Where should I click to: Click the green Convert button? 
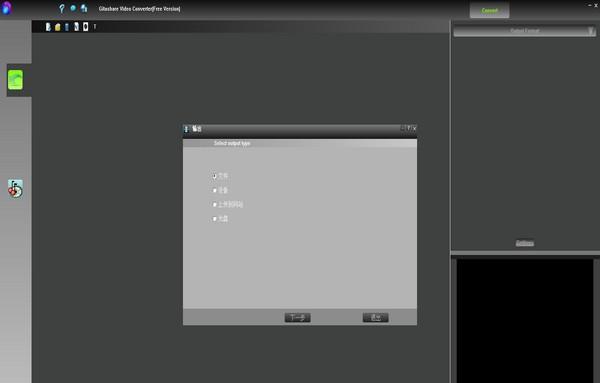click(489, 10)
